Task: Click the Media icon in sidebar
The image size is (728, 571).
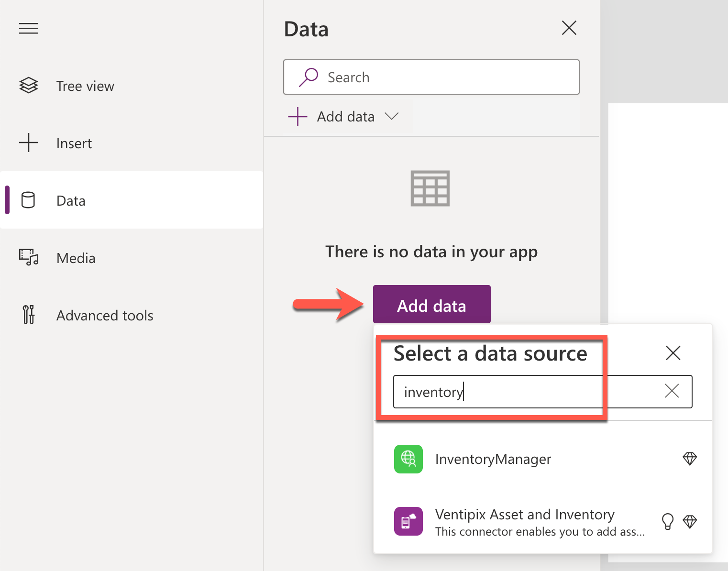Action: 29,257
